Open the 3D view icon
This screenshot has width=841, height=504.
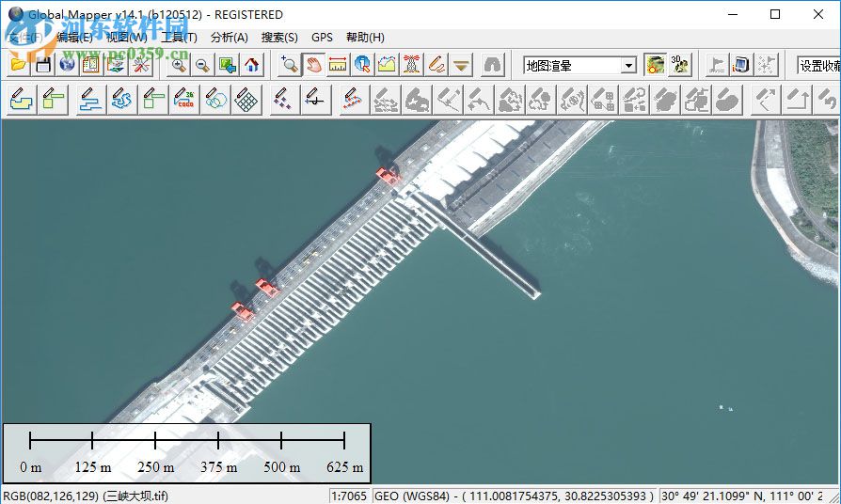[x=680, y=66]
